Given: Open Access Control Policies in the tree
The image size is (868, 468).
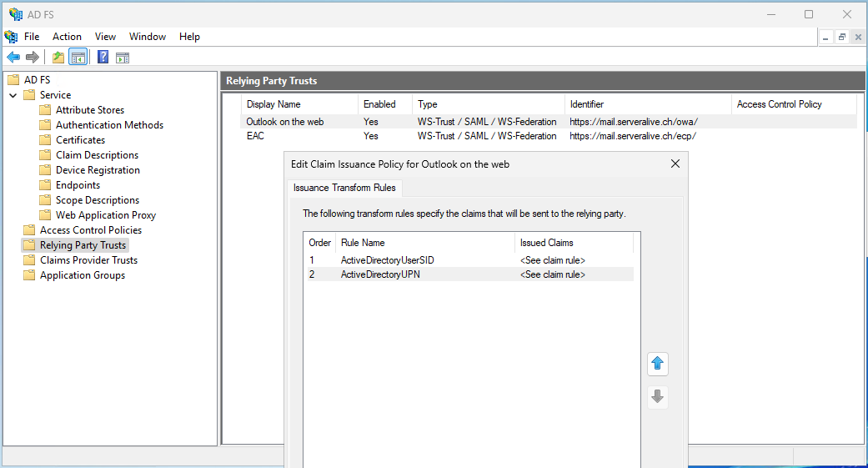Looking at the screenshot, I should 91,229.
